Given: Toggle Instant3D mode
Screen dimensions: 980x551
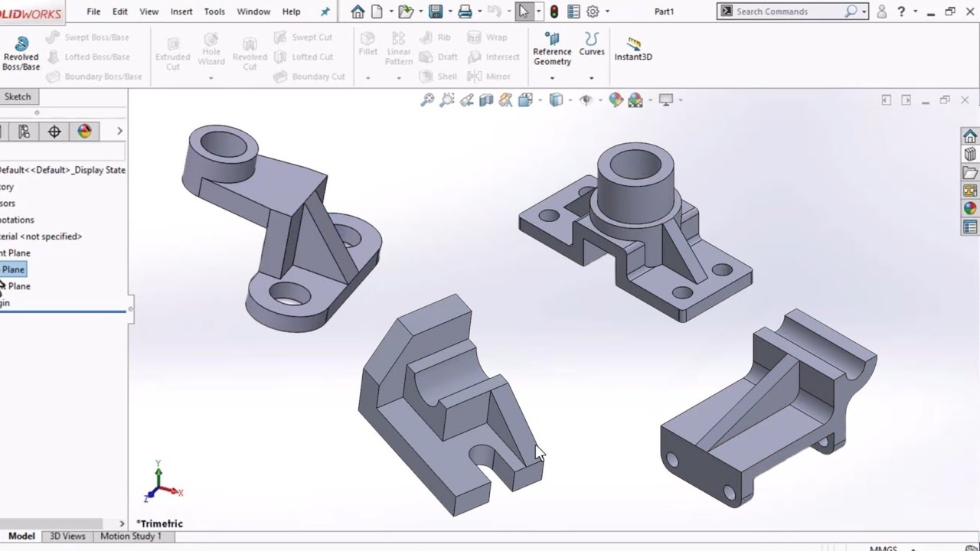Looking at the screenshot, I should click(x=633, y=49).
